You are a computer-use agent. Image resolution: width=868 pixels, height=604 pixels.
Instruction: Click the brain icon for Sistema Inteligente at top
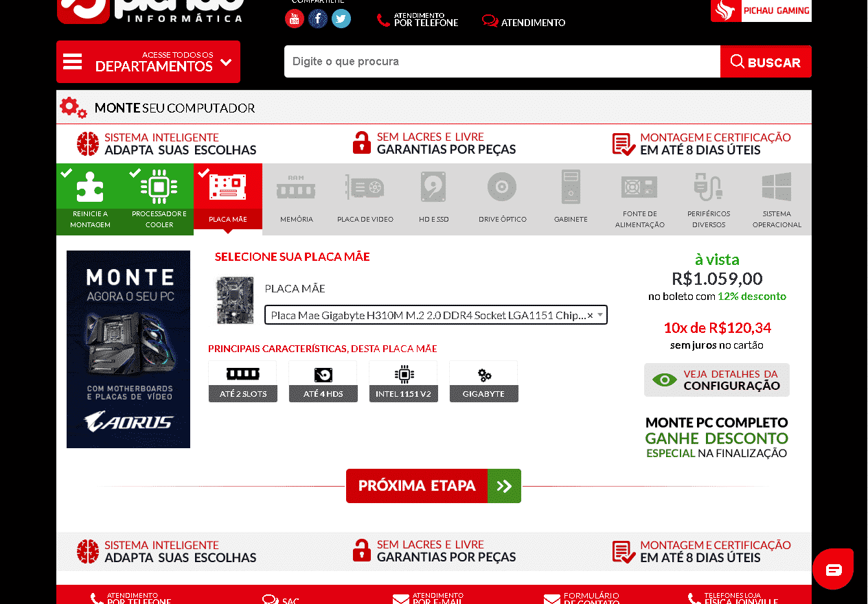[88, 143]
